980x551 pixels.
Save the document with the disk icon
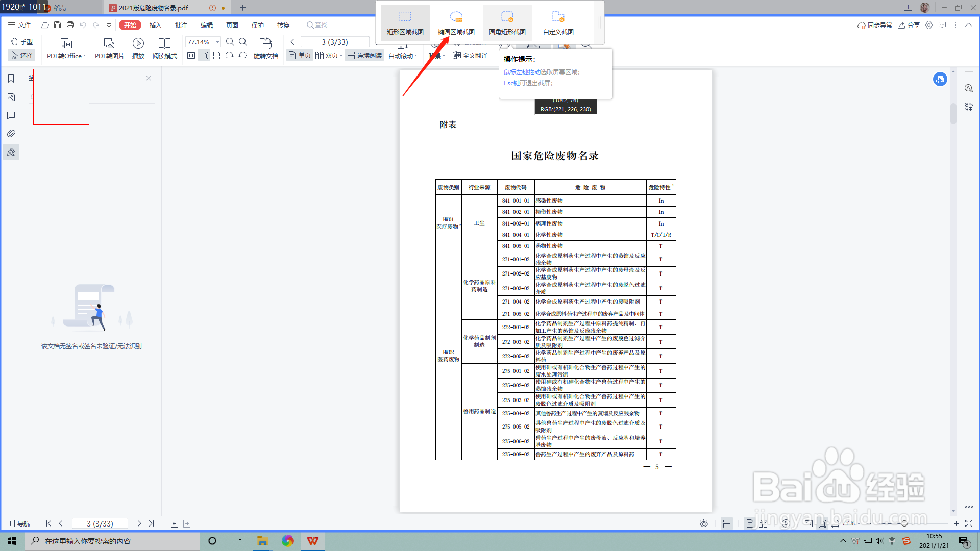(58, 25)
